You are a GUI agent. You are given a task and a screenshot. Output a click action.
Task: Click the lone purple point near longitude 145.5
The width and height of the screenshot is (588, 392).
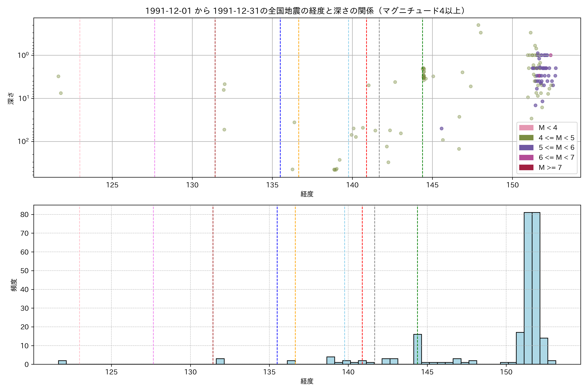[441, 129]
